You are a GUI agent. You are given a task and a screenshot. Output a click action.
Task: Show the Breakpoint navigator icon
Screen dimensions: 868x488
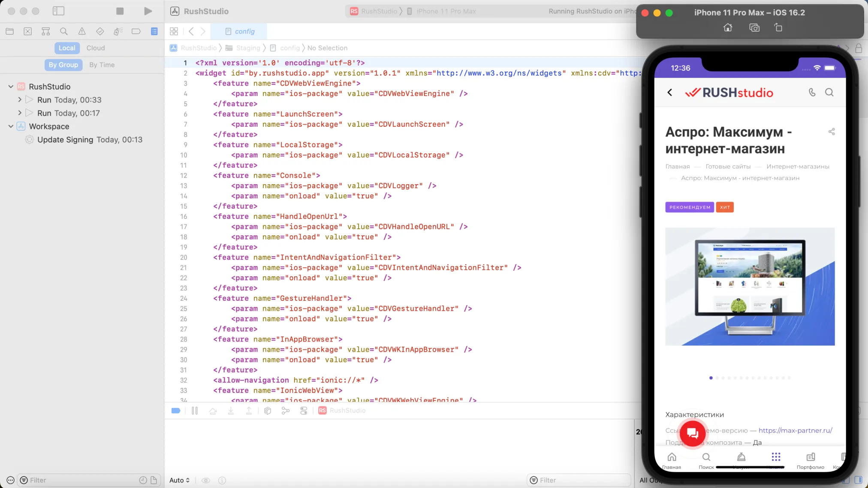(136, 31)
